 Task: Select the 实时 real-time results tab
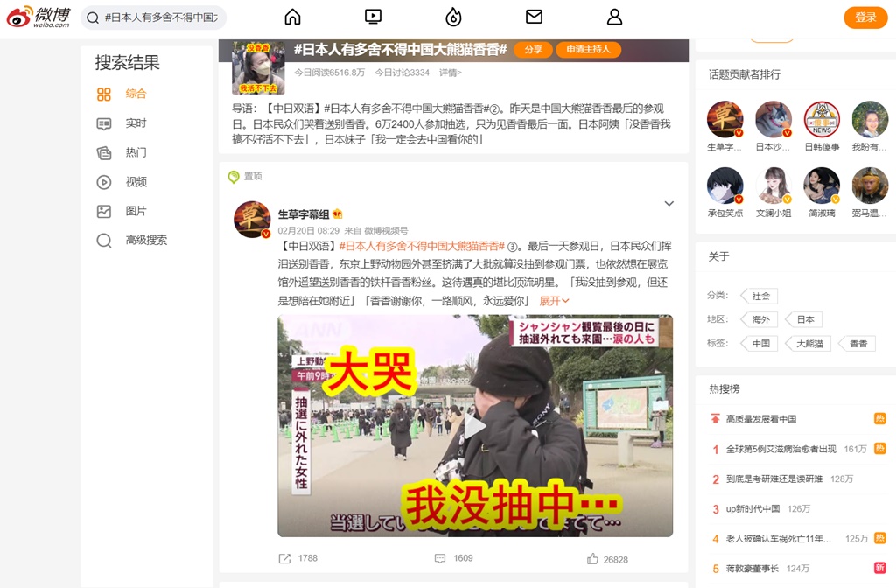(136, 123)
